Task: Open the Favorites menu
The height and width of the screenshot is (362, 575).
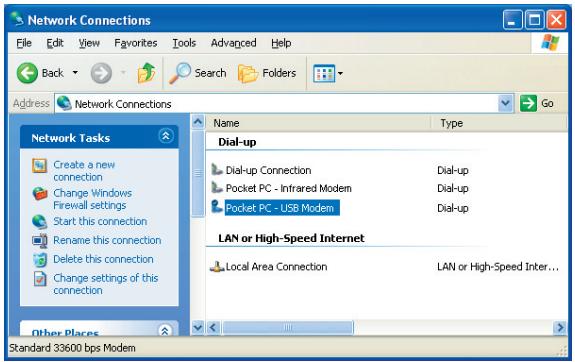Action: [x=136, y=43]
